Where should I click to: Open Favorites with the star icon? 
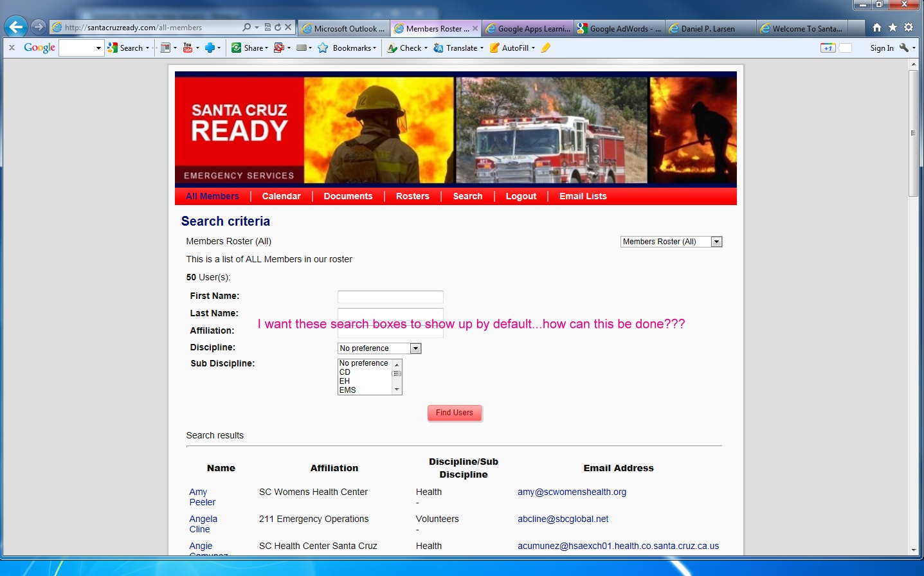pyautogui.click(x=892, y=27)
